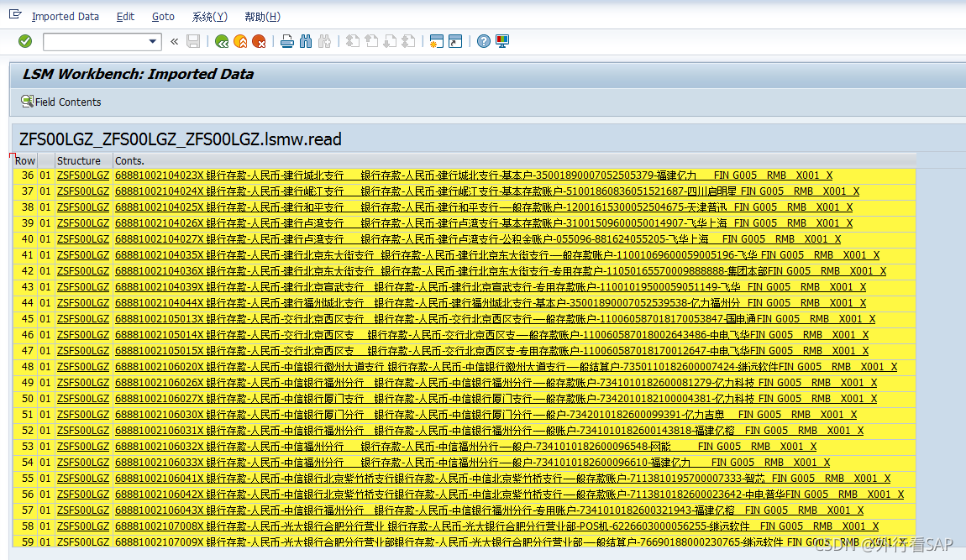This screenshot has width=966, height=560.
Task: Click the Find binoculars icon
Action: 306,41
